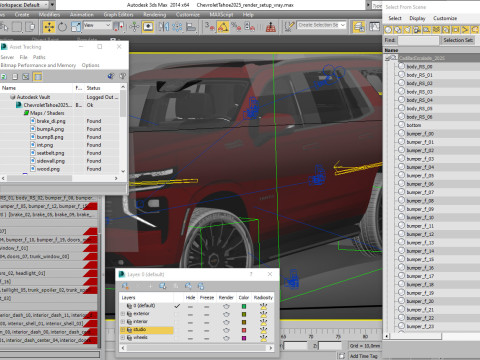Click Display Lights filter icon in Select From Scene
Viewport: 480px width, 360px height.
tap(407, 30)
